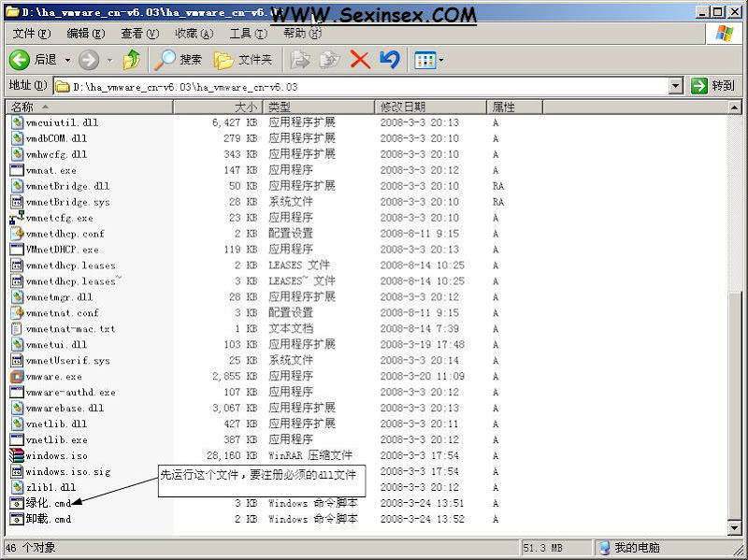
Task: Open the Forward button history dropdown arrow
Action: click(109, 60)
